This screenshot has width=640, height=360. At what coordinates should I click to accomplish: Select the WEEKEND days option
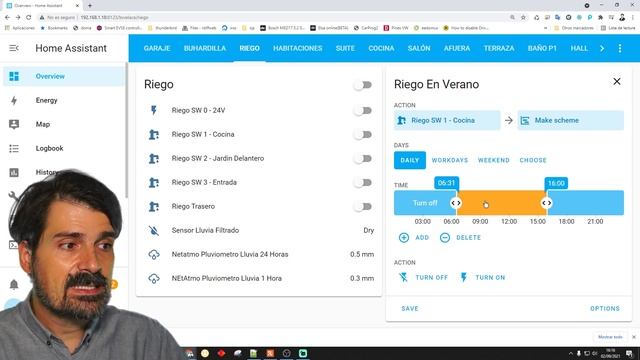pyautogui.click(x=493, y=160)
